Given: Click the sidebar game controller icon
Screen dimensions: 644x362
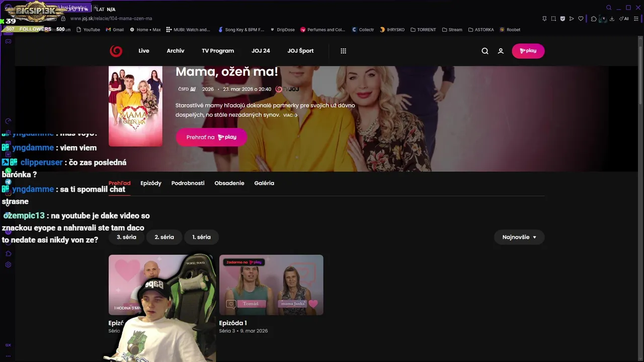Looking at the screenshot, I should [8, 41].
